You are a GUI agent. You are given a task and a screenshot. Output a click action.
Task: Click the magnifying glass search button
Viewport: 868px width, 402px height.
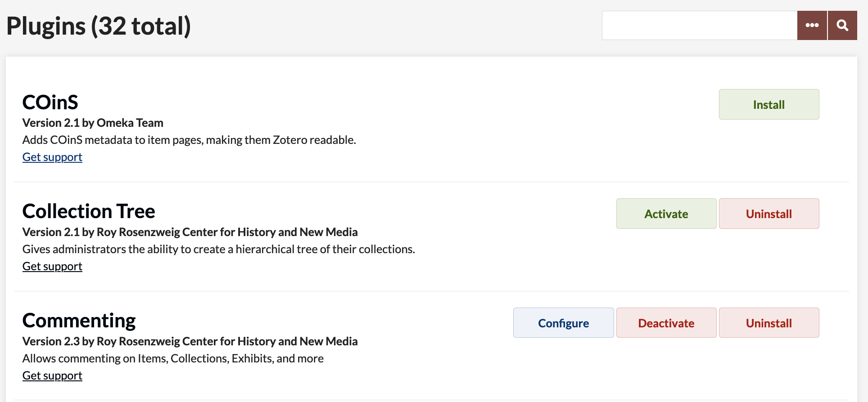click(842, 26)
